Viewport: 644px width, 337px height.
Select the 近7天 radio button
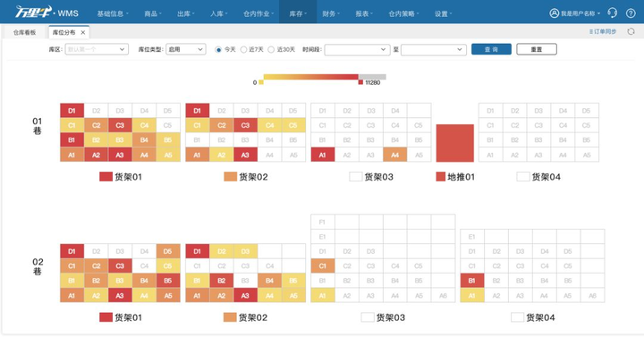[243, 49]
